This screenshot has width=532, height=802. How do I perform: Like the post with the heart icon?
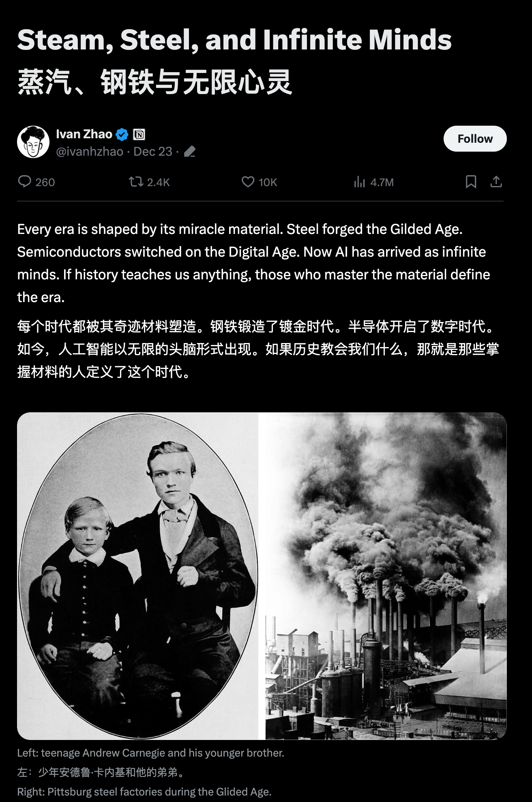tap(248, 181)
